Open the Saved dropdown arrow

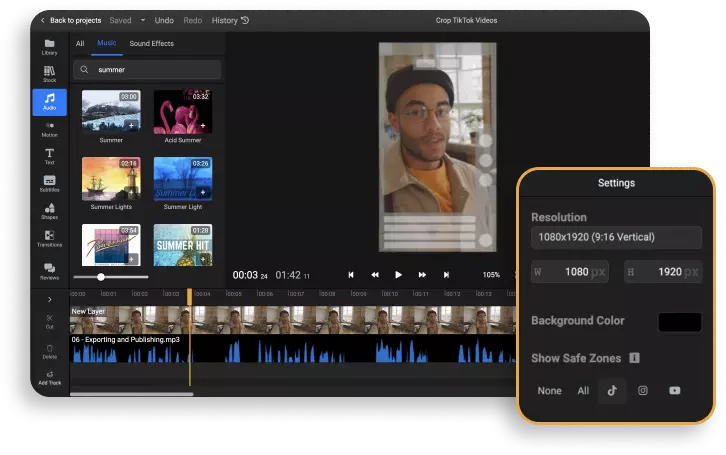(143, 20)
